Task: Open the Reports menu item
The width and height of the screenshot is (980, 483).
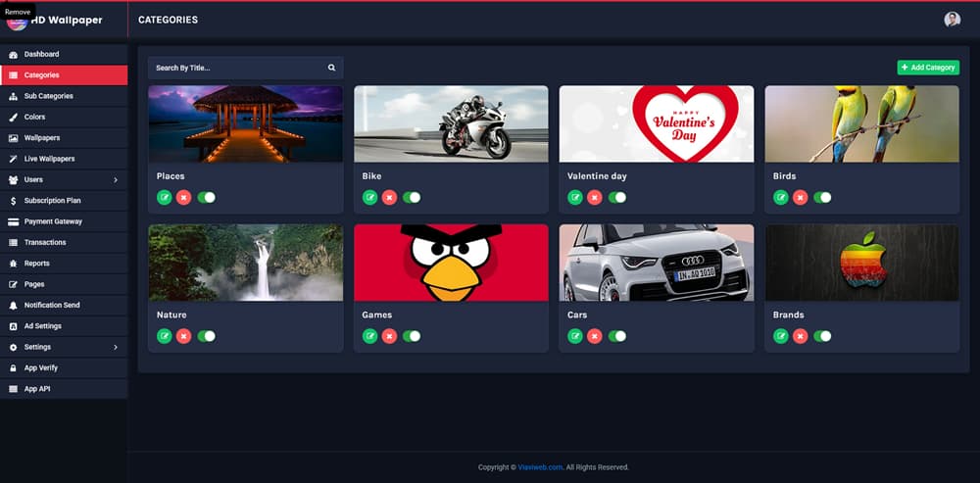Action: pos(64,264)
